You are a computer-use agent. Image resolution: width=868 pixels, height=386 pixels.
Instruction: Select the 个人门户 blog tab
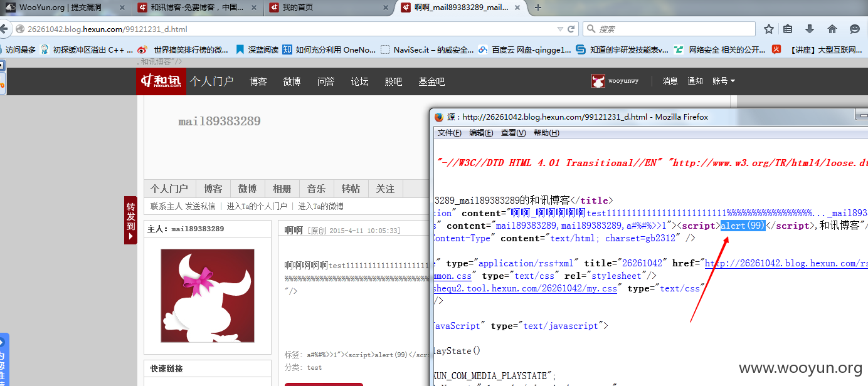(169, 189)
